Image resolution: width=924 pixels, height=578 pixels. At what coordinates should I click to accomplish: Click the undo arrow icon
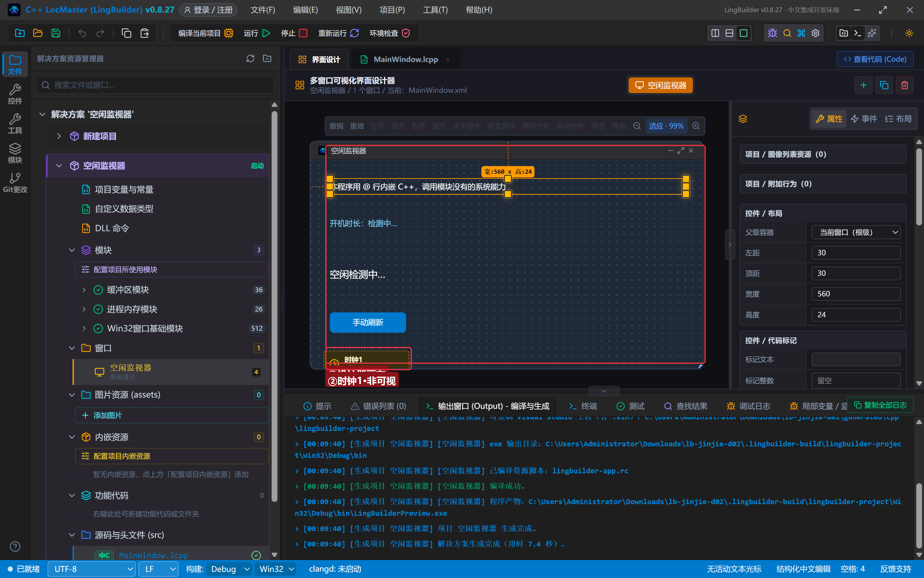82,33
